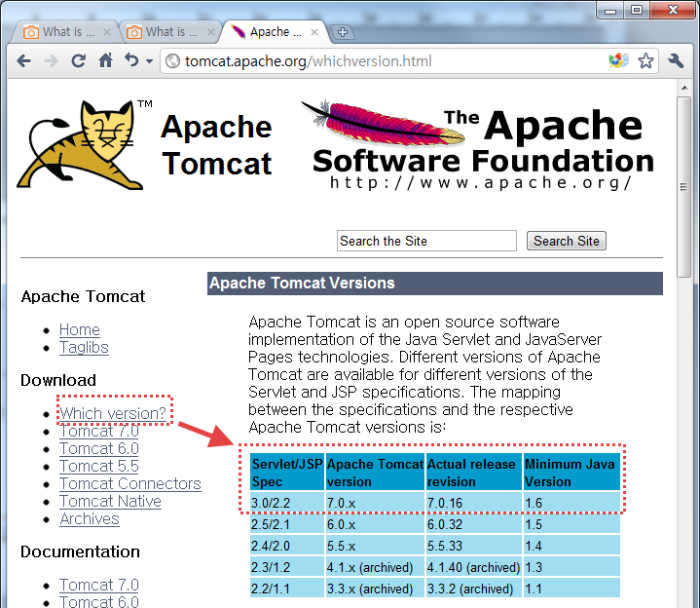Viewport: 700px width, 608px height.
Task: Open the home page via house icon
Action: tap(106, 59)
